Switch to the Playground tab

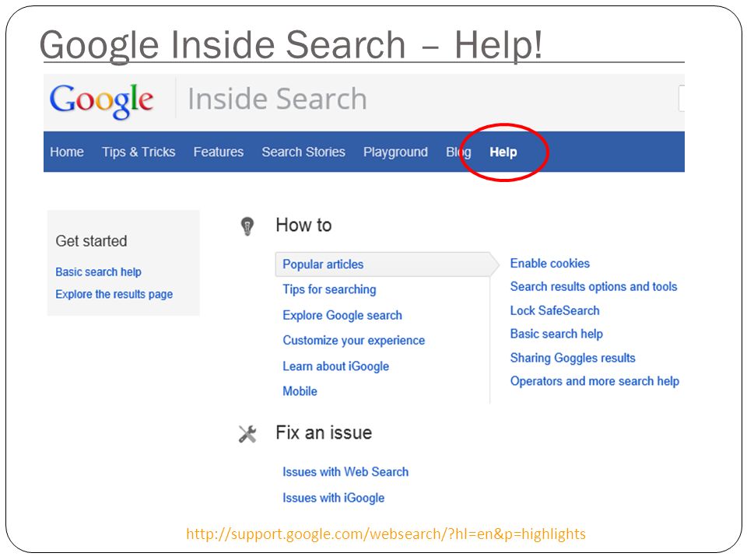coord(395,152)
